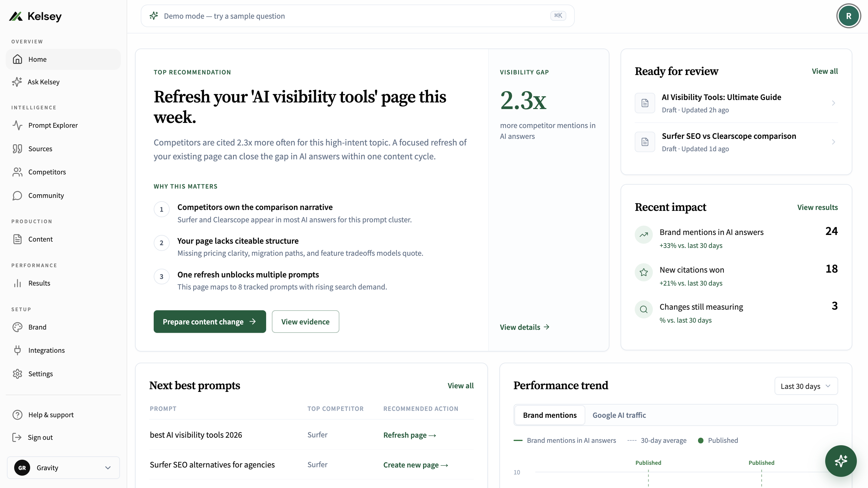
Task: Follow the View details link
Action: coord(525,327)
